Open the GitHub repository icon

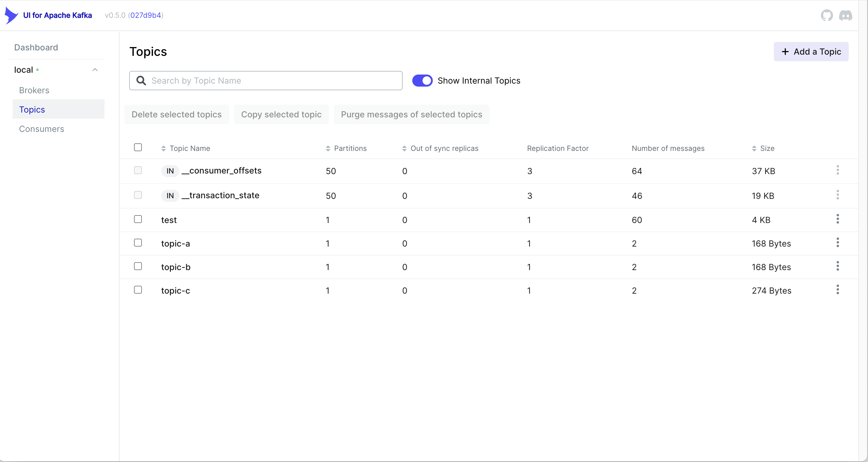click(x=827, y=15)
